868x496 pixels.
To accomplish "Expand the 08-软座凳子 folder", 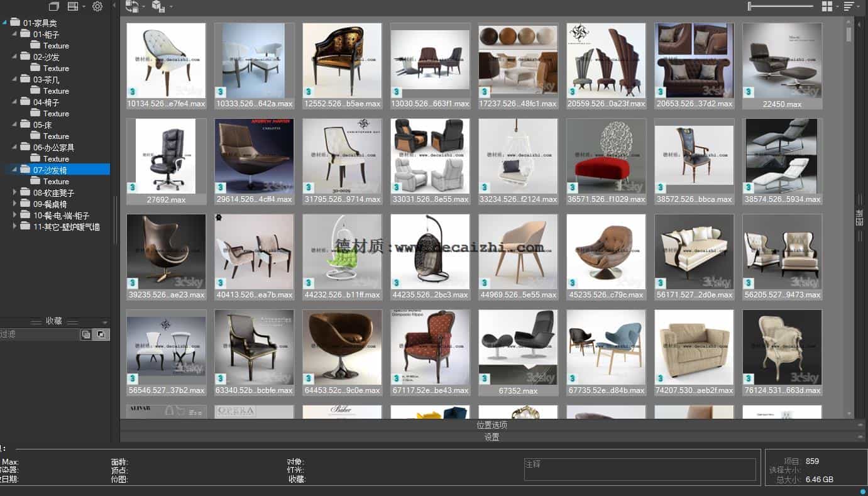I will click(x=15, y=192).
